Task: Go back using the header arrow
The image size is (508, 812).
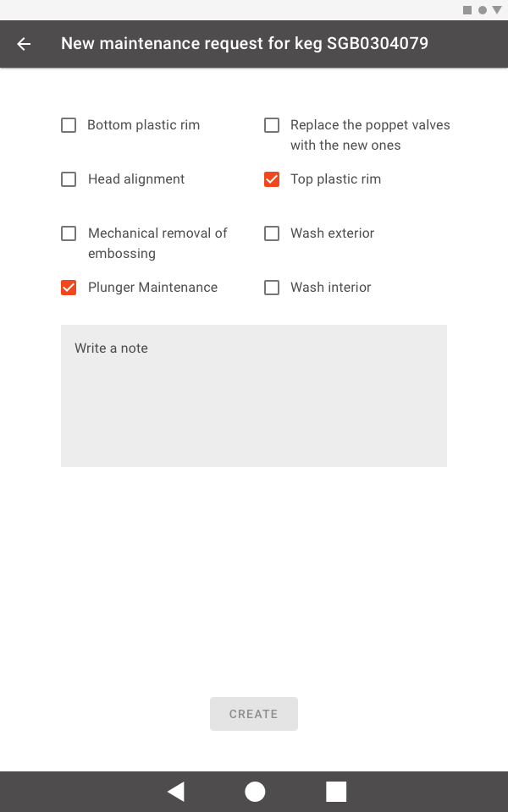Action: [24, 44]
